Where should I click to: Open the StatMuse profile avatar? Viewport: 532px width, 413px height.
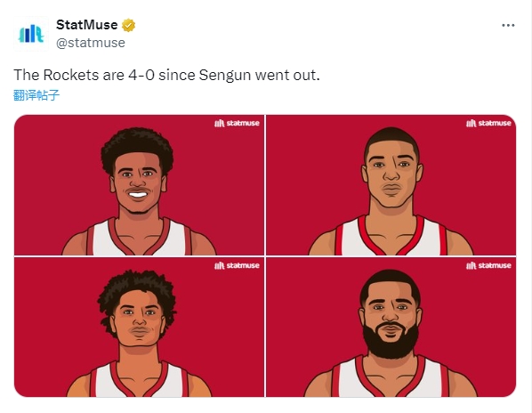[31, 34]
